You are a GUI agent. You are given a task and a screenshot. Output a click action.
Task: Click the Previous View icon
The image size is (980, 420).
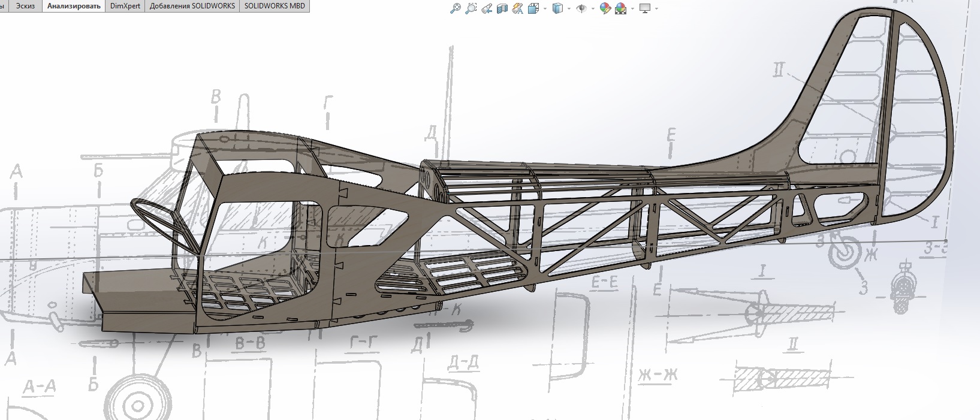coord(487,8)
